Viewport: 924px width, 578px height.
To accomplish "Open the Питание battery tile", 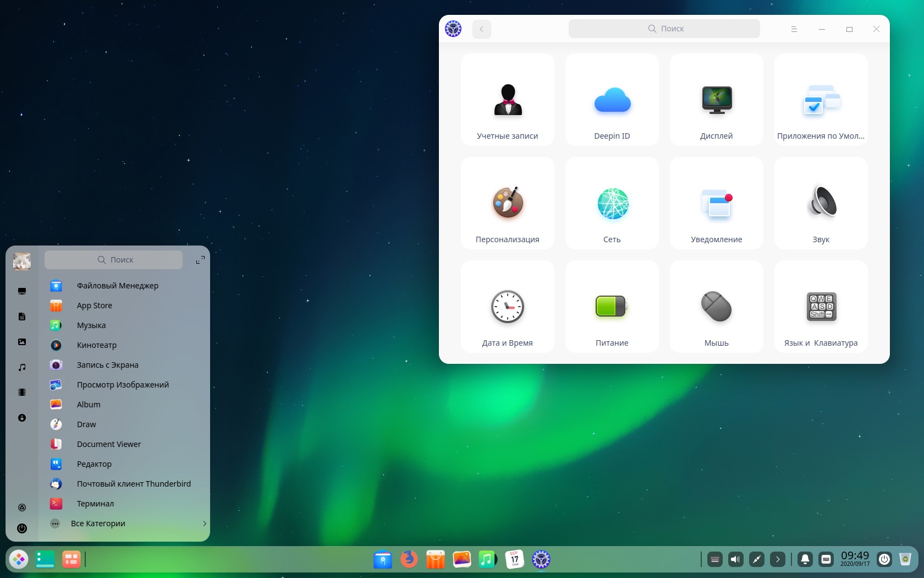I will click(x=612, y=307).
